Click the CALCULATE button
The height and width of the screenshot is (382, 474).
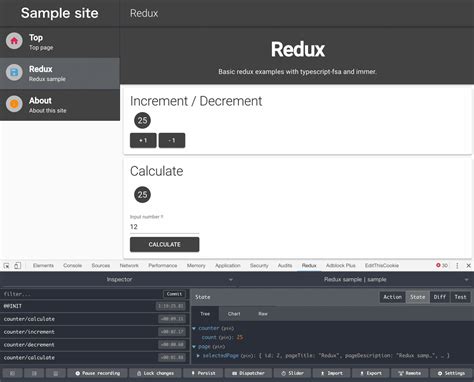(x=164, y=245)
